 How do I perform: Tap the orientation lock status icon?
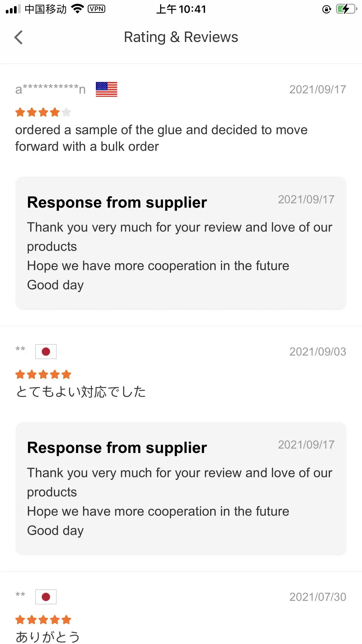[x=326, y=9]
